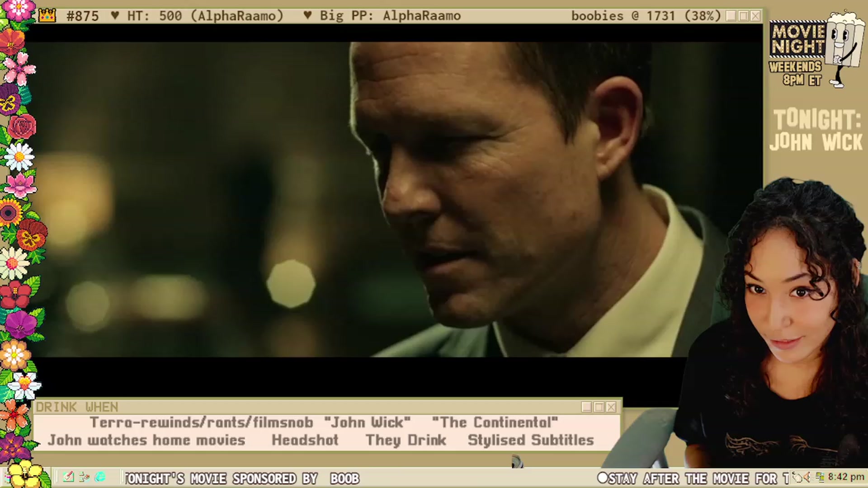Screen dimensions: 868x488
Task: Click the "WEEKENDS 8PM ET" schedule text
Action: tap(796, 73)
